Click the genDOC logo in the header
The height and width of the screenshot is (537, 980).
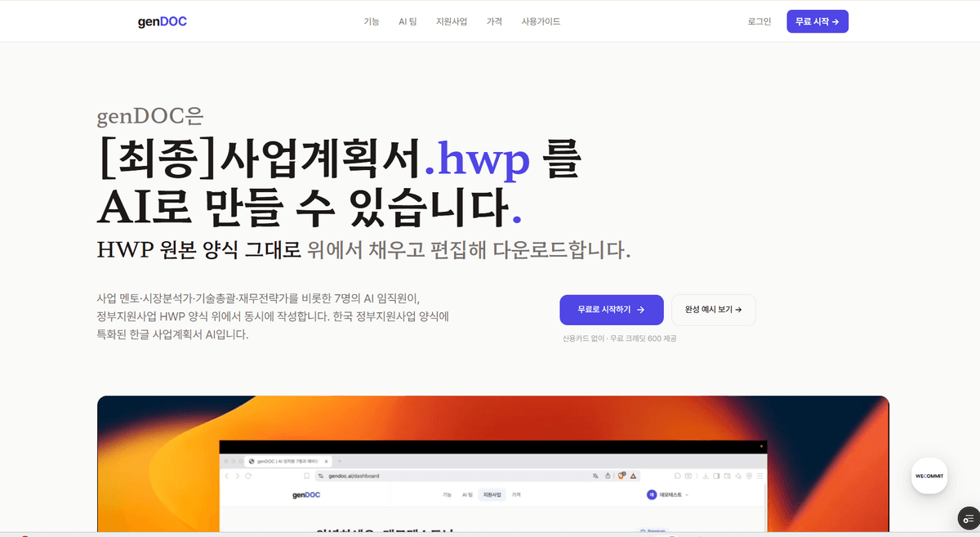pos(163,21)
